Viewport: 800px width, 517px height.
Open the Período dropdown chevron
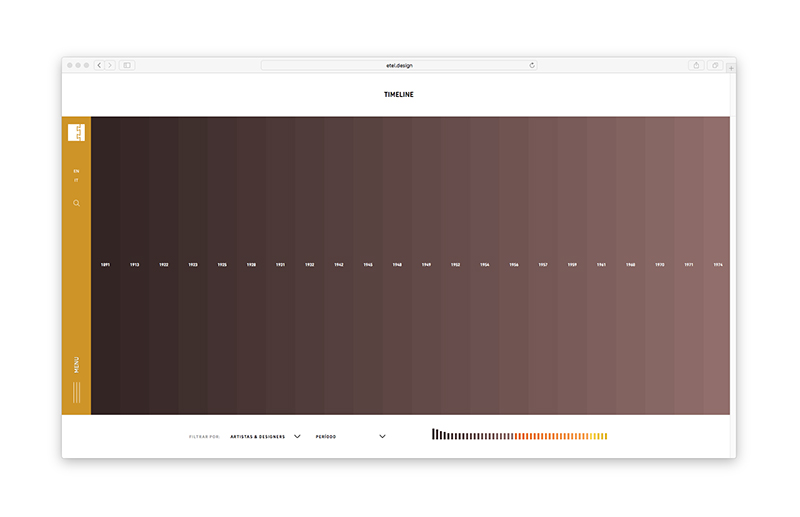click(x=382, y=436)
